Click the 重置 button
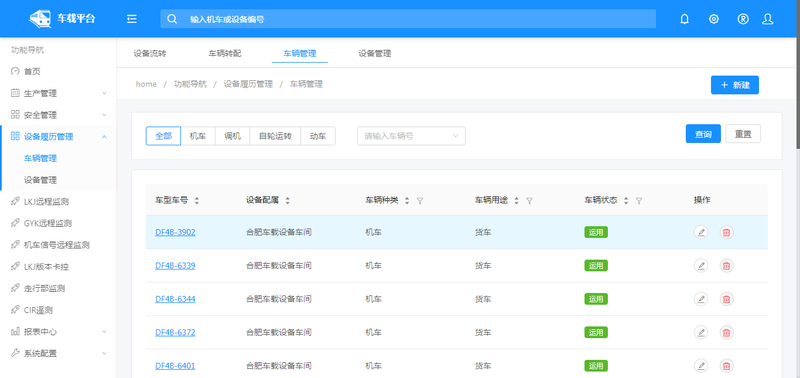The image size is (800, 378). (x=743, y=134)
